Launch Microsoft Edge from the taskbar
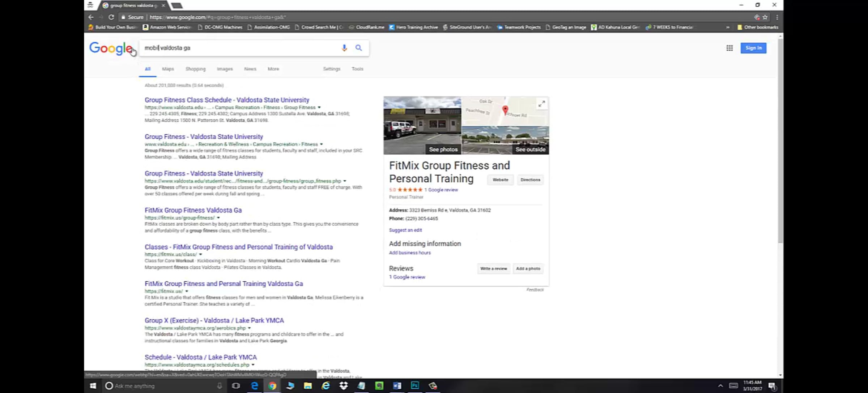This screenshot has height=393, width=868. click(255, 386)
